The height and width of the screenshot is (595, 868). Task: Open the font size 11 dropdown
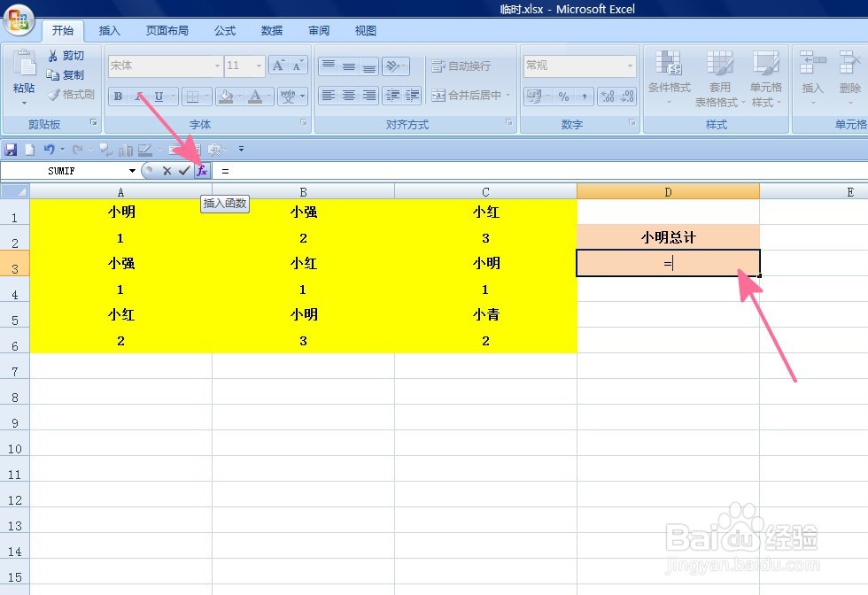(259, 66)
